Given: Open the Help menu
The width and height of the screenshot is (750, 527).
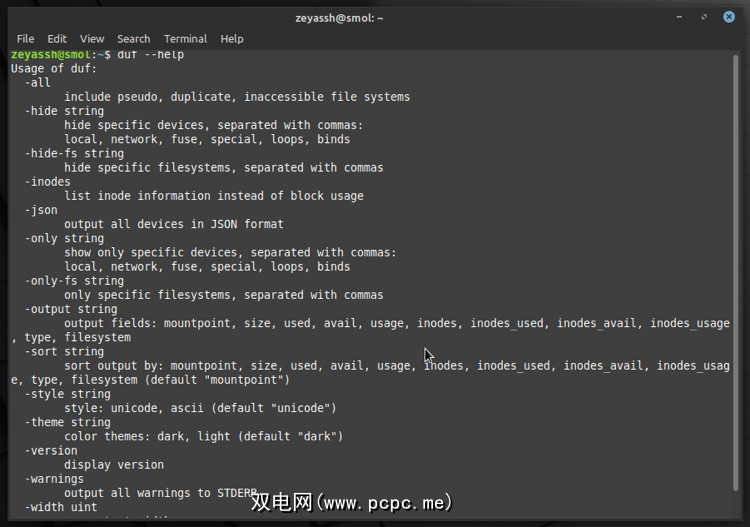Looking at the screenshot, I should 232,39.
